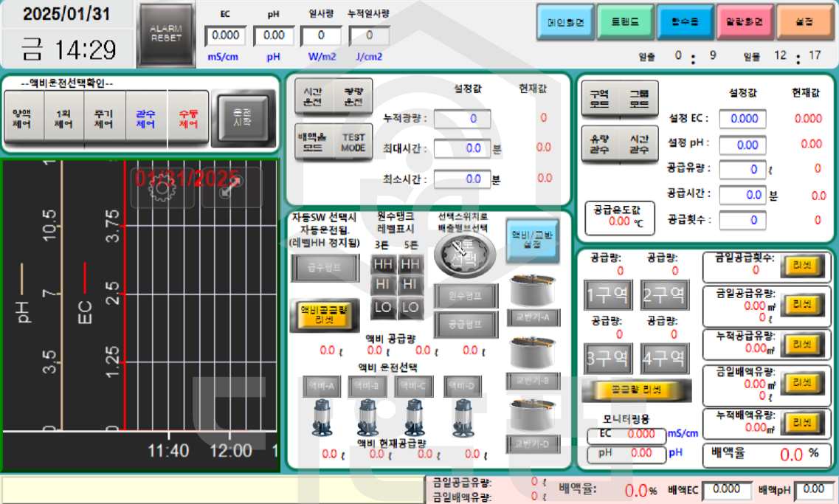Click the pump icon under 액비-D
This screenshot has width=839, height=504.
(462, 416)
